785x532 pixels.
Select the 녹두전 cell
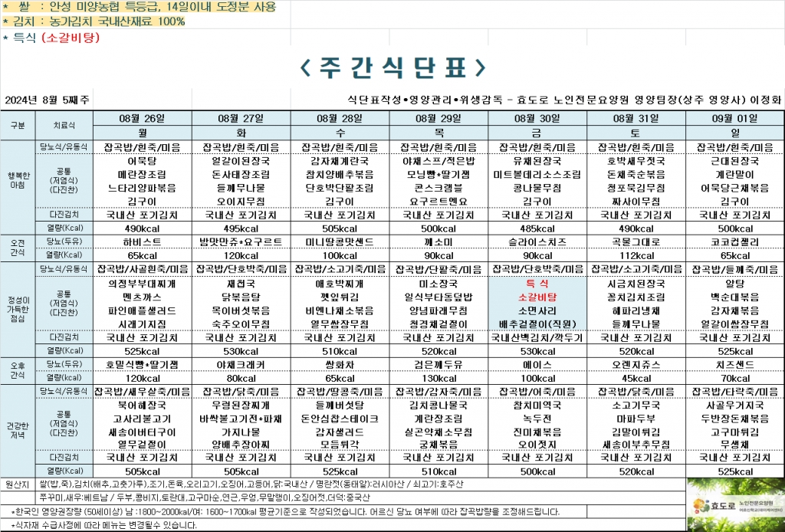pos(537,419)
